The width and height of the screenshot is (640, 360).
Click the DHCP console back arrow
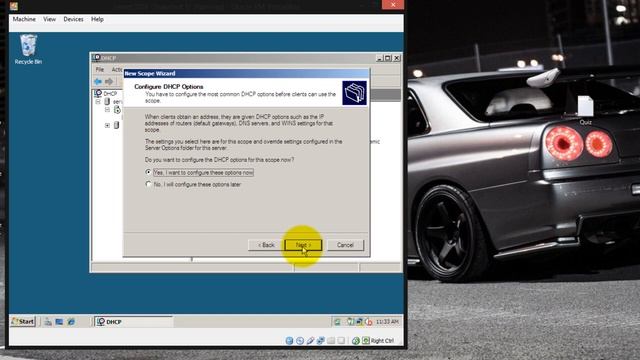click(98, 82)
